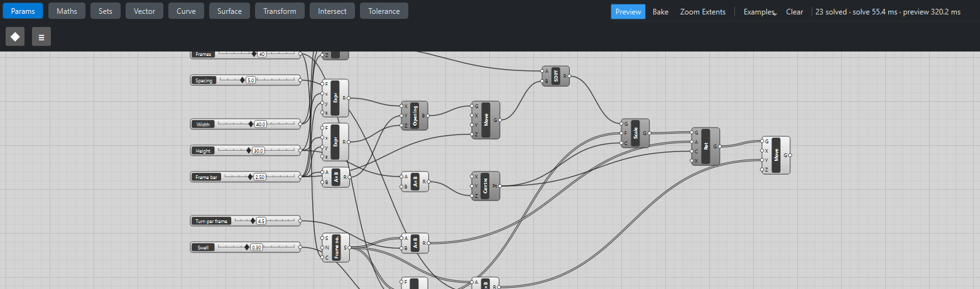Open the Maths tab
The height and width of the screenshot is (289, 980).
[67, 11]
